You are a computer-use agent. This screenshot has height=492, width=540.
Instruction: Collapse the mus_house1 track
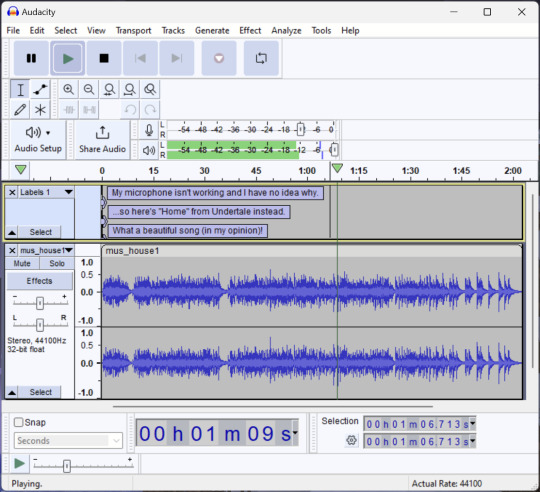pyautogui.click(x=12, y=392)
